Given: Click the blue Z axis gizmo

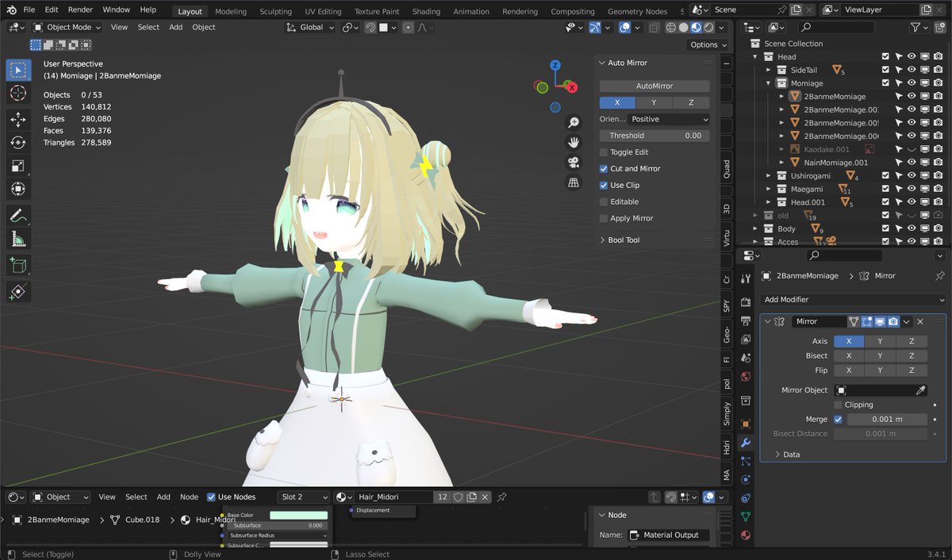Looking at the screenshot, I should pos(555,65).
